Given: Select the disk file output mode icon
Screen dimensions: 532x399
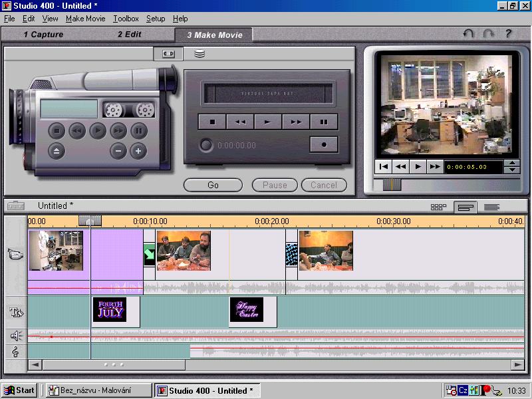Looking at the screenshot, I should 199,54.
